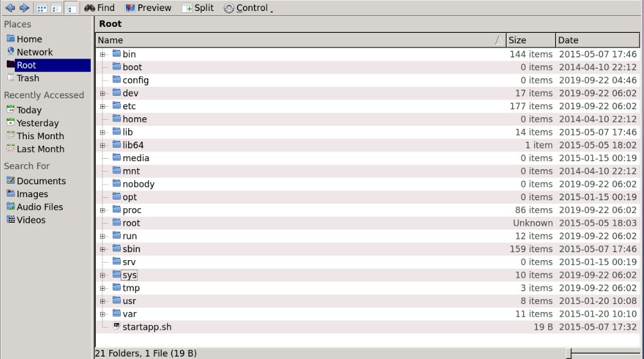Search for Videos in sidebar

(31, 220)
